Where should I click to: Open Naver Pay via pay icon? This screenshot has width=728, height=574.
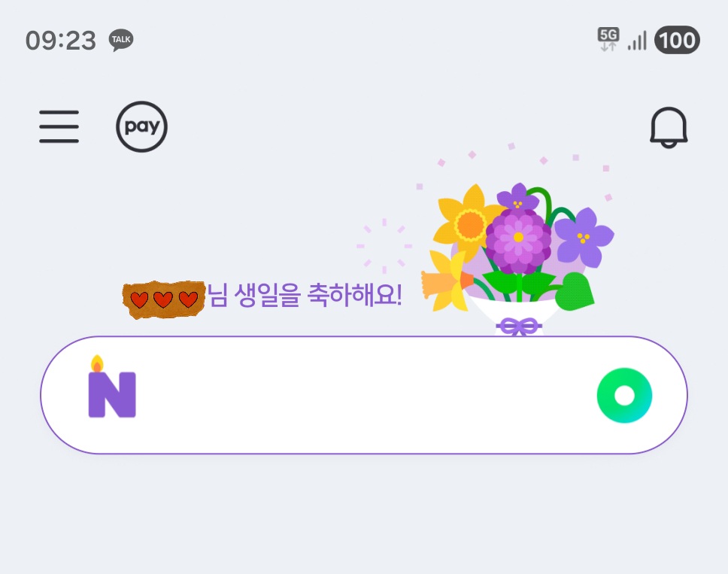[141, 126]
